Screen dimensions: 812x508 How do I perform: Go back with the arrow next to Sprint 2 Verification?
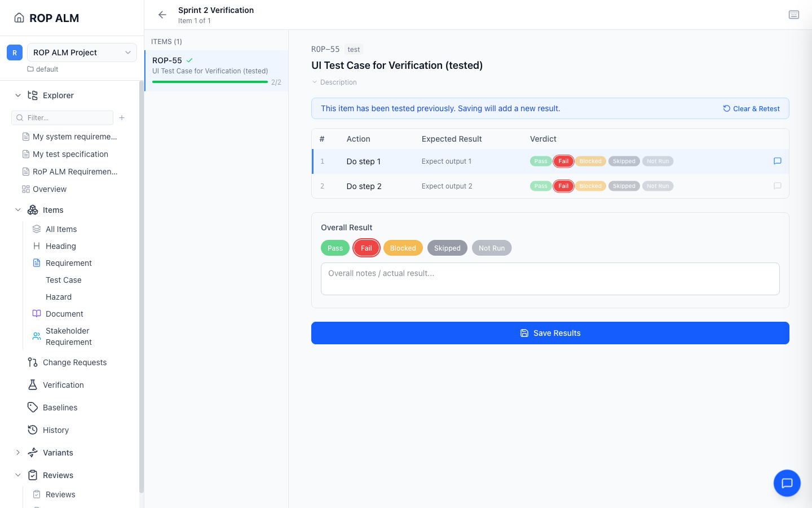pos(162,15)
